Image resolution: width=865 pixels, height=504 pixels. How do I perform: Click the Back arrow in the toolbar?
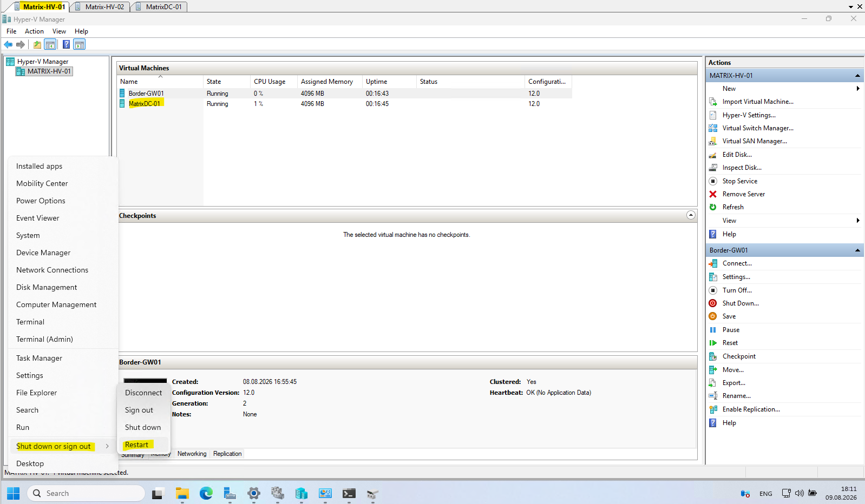pos(8,44)
